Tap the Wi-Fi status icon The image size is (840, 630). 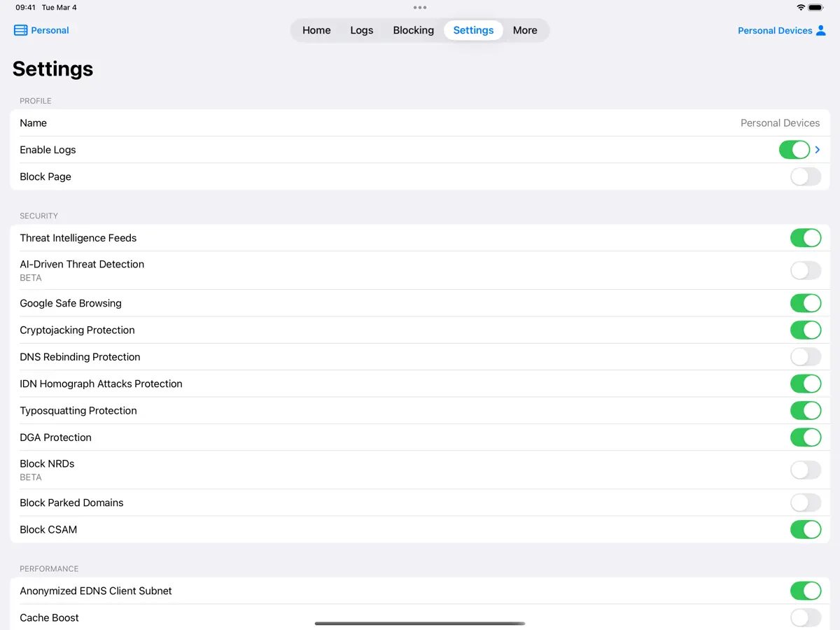click(x=801, y=8)
